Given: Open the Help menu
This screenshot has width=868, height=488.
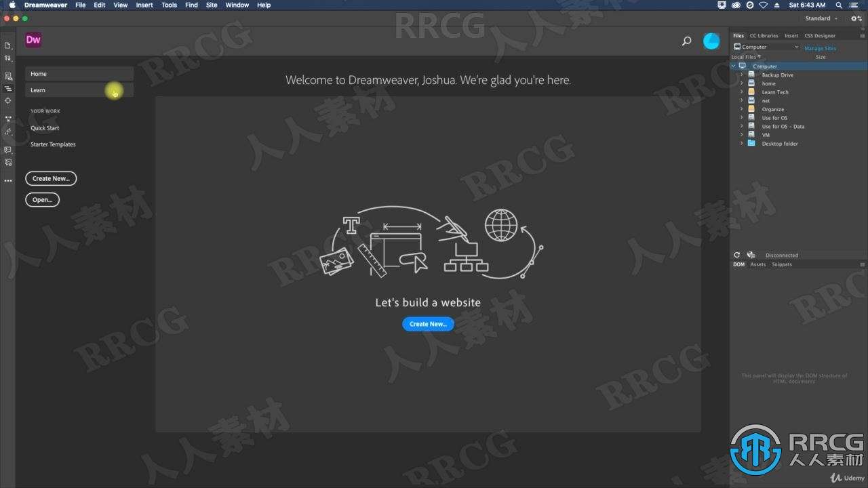Looking at the screenshot, I should click(x=264, y=5).
